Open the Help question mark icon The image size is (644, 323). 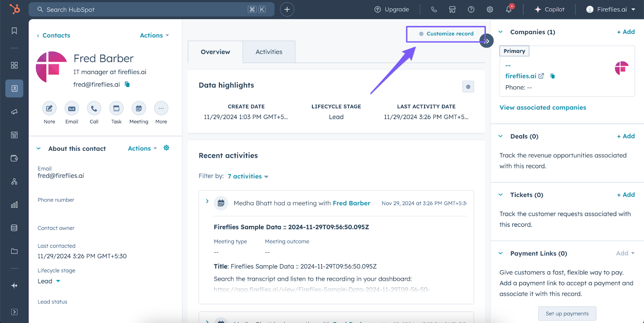(471, 9)
